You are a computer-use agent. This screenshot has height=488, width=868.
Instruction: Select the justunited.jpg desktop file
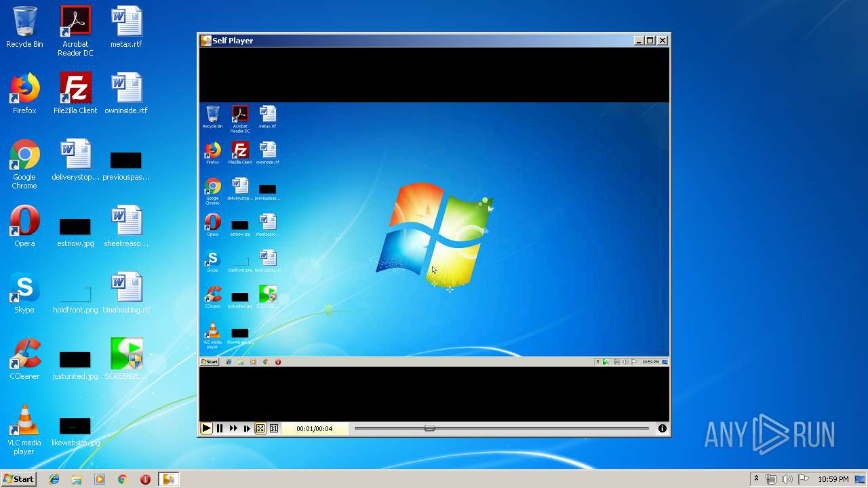coord(75,366)
